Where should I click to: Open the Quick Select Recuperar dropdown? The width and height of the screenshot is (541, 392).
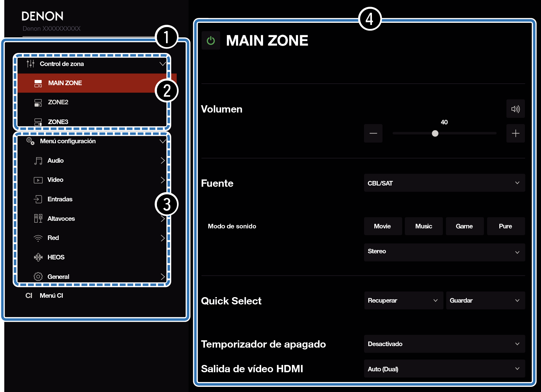pos(404,300)
